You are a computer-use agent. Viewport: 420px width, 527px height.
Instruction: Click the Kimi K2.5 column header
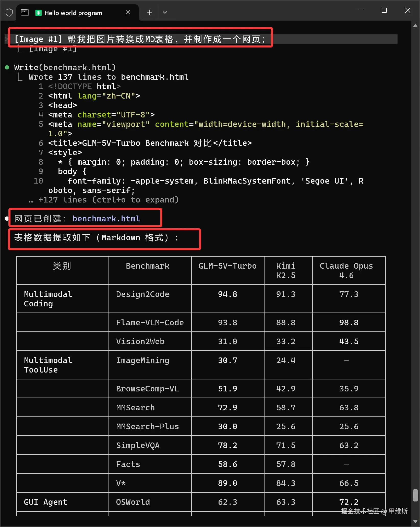[288, 270]
